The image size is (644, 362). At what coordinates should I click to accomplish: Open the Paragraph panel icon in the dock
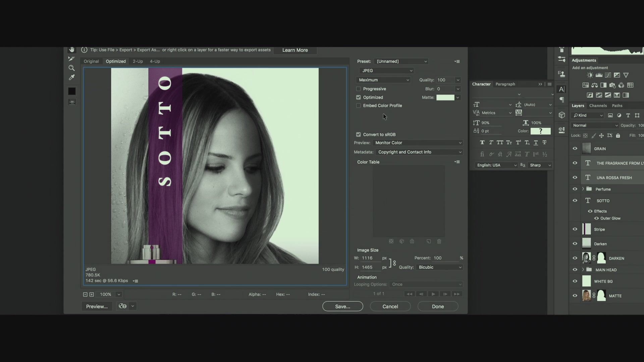(562, 100)
